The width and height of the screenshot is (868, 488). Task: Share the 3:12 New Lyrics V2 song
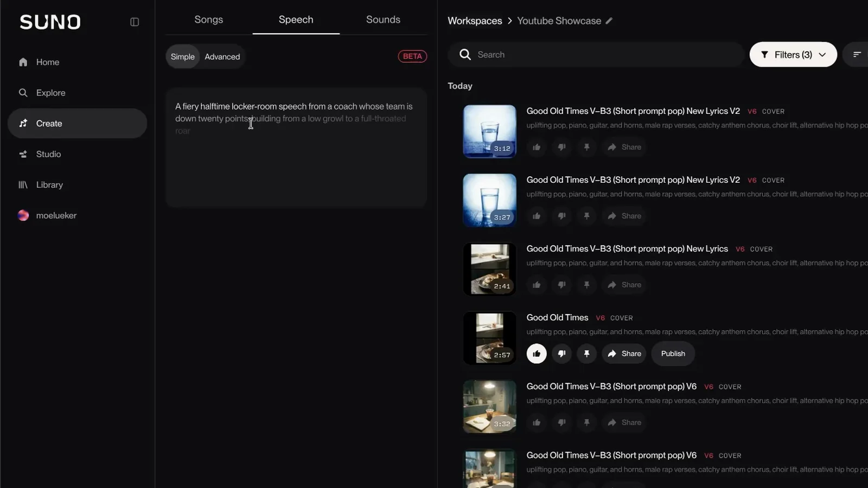(624, 147)
